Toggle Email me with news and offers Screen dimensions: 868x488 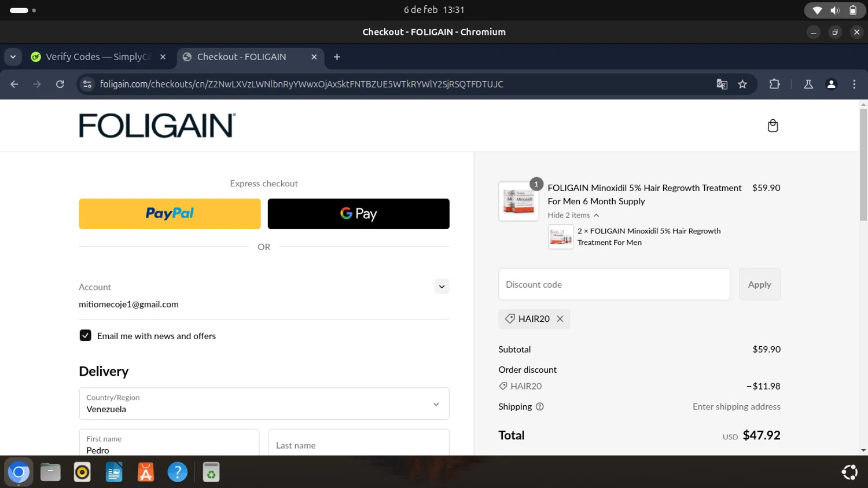85,336
